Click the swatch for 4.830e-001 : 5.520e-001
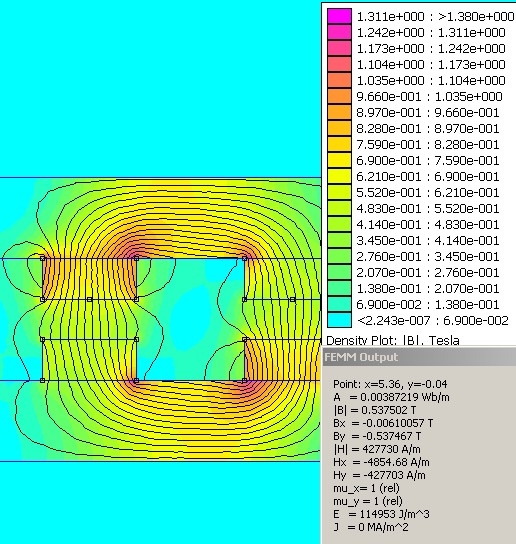The height and width of the screenshot is (544, 516). pyautogui.click(x=339, y=208)
